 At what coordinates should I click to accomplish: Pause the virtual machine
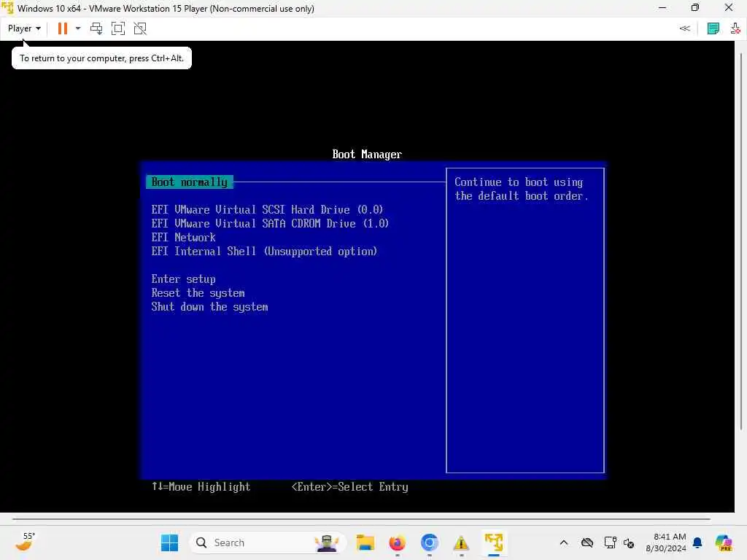63,28
